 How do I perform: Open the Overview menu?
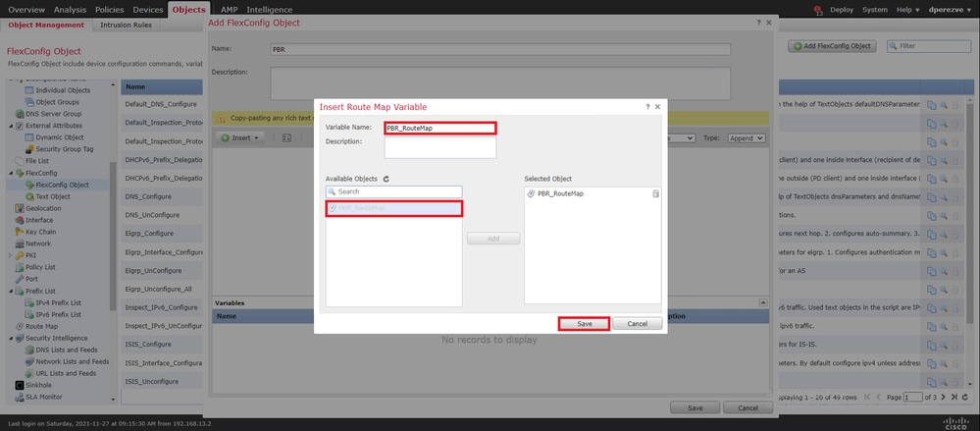tap(26, 10)
